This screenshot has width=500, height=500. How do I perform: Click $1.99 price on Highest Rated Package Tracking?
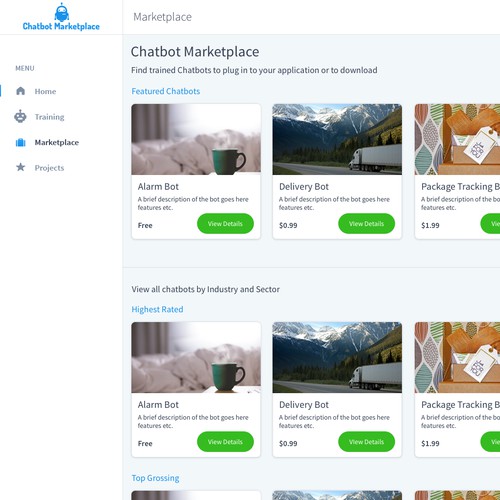430,443
